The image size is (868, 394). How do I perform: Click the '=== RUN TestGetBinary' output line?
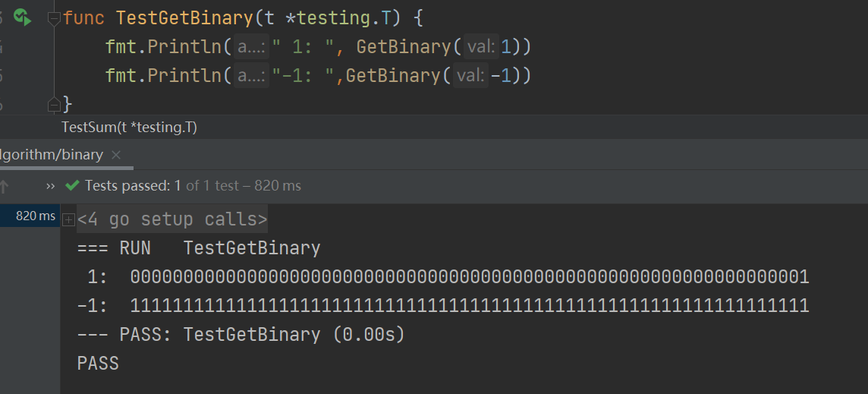point(199,248)
